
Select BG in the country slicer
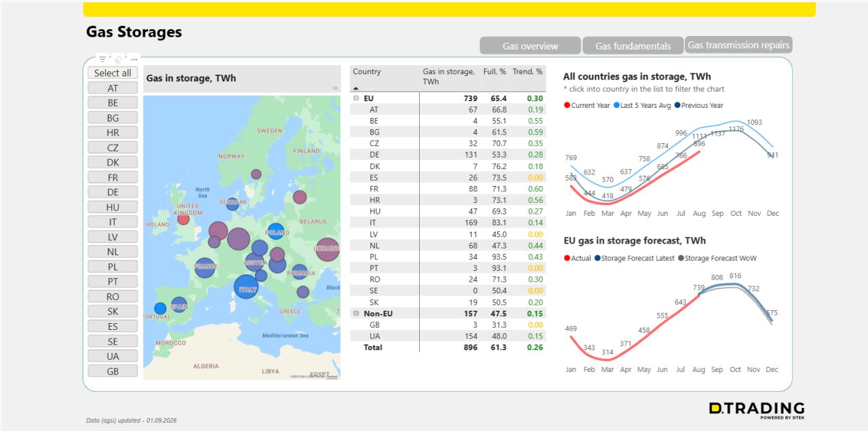[113, 117]
